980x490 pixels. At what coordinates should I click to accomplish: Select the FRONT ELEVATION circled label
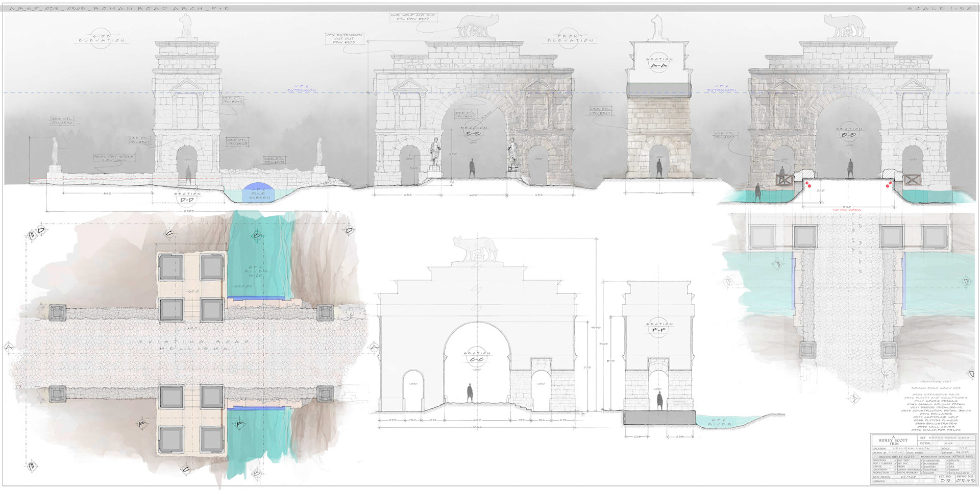tap(571, 38)
